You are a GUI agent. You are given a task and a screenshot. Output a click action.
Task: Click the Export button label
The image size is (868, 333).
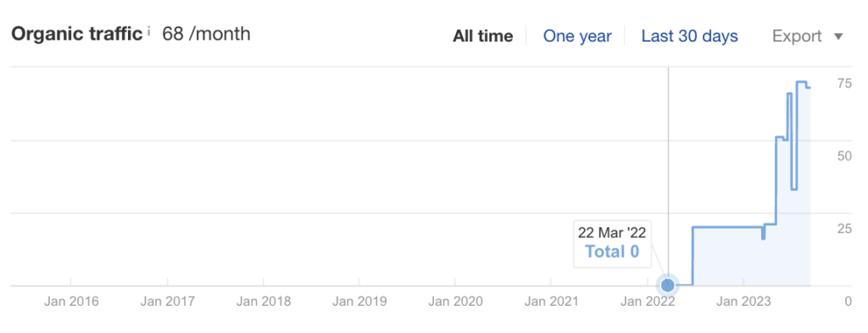click(x=797, y=36)
